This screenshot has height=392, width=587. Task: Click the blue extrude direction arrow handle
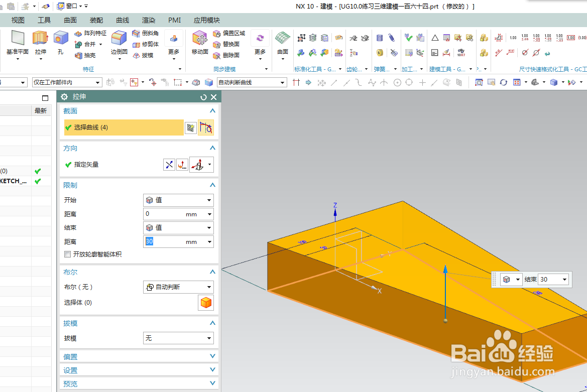pos(445,270)
